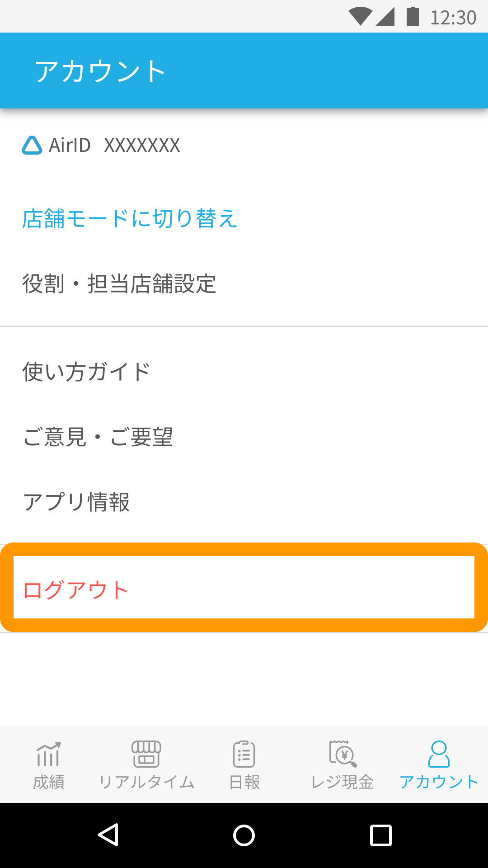Tap the red ログアウト button

244,587
